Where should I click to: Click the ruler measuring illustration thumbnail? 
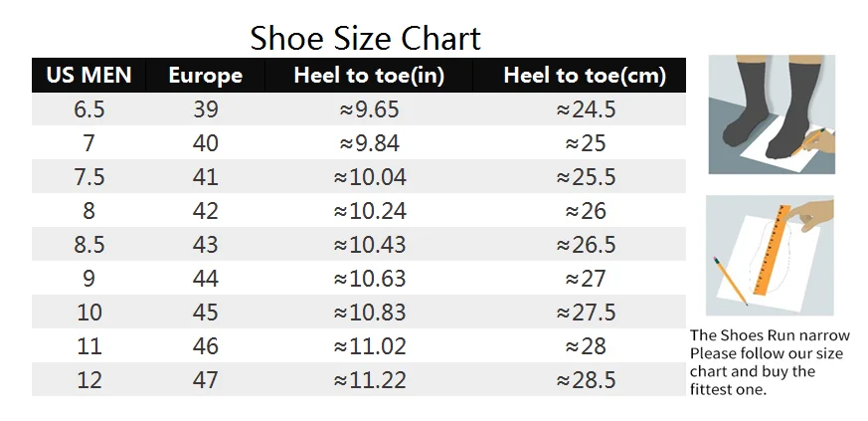pyautogui.click(x=770, y=256)
